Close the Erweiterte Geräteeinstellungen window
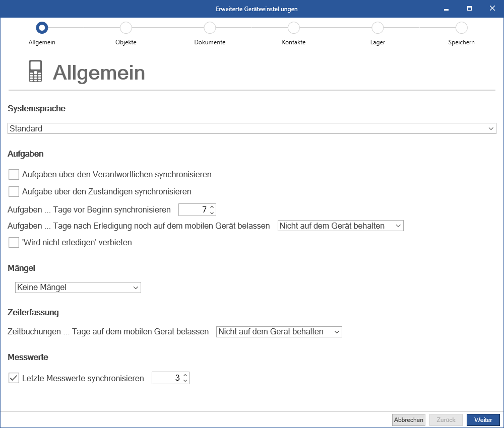Image resolution: width=504 pixels, height=428 pixels. (x=492, y=9)
